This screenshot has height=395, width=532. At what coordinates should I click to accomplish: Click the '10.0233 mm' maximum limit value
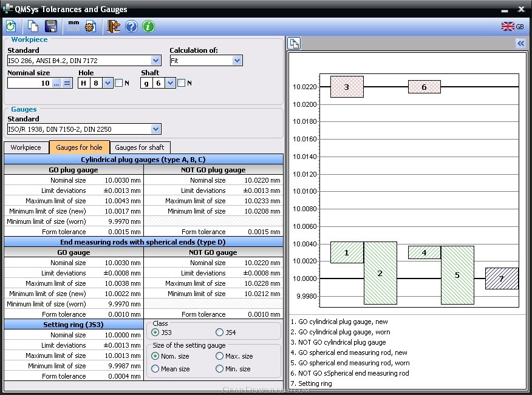[x=262, y=201]
